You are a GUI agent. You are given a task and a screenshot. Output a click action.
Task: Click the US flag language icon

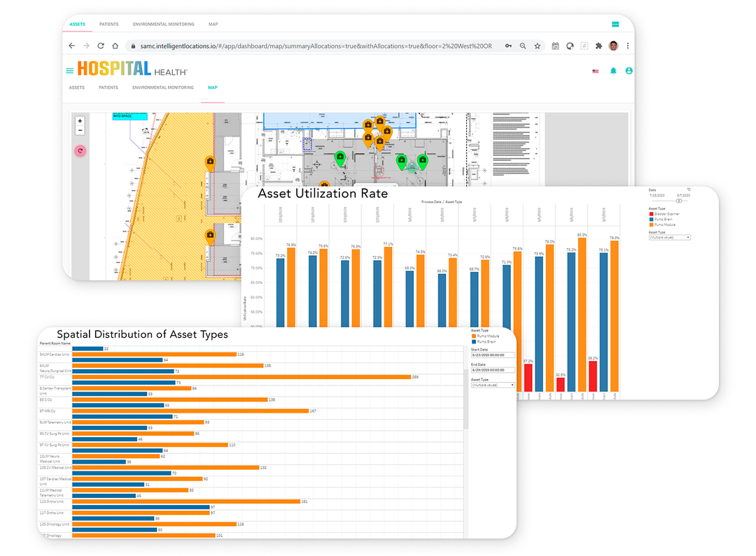[596, 72]
